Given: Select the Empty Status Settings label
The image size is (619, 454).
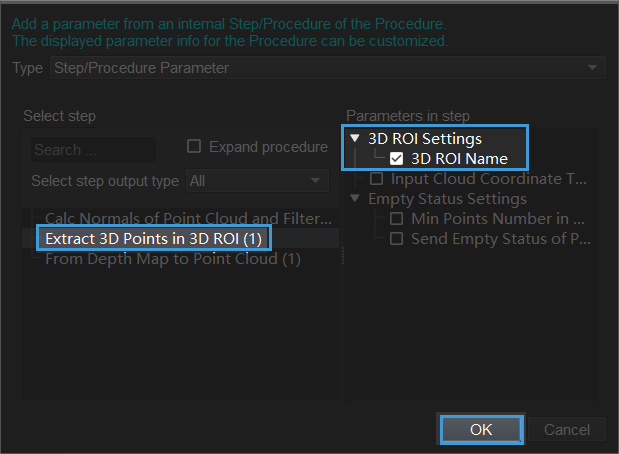Looking at the screenshot, I should (x=447, y=199).
